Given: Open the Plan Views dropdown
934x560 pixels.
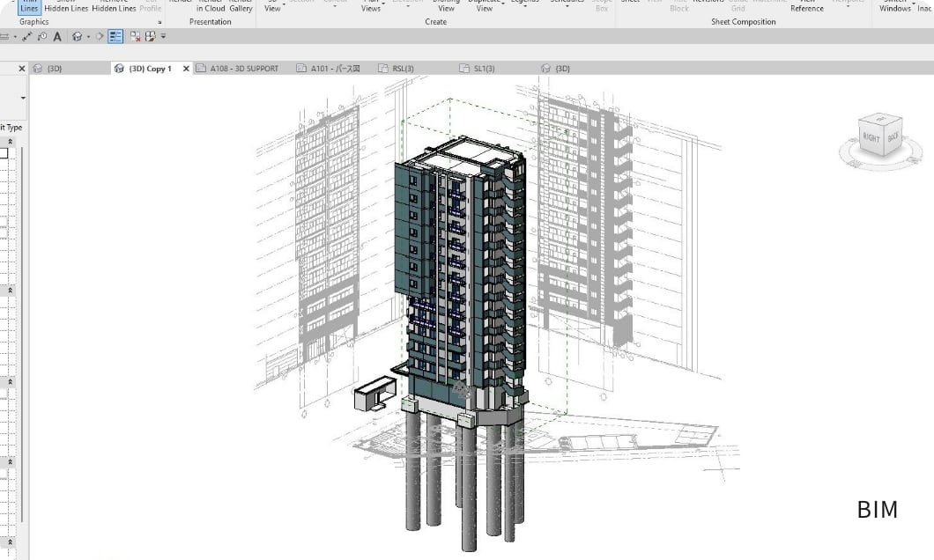Looking at the screenshot, I should [x=371, y=7].
